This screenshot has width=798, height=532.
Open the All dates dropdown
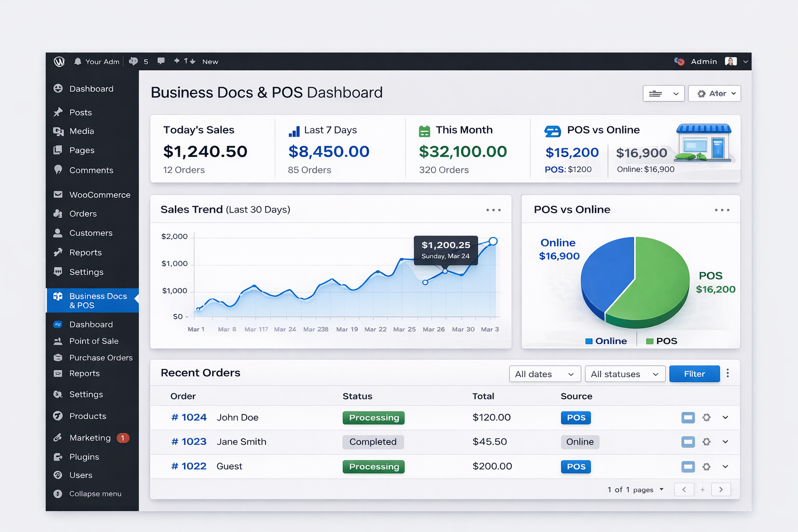544,374
